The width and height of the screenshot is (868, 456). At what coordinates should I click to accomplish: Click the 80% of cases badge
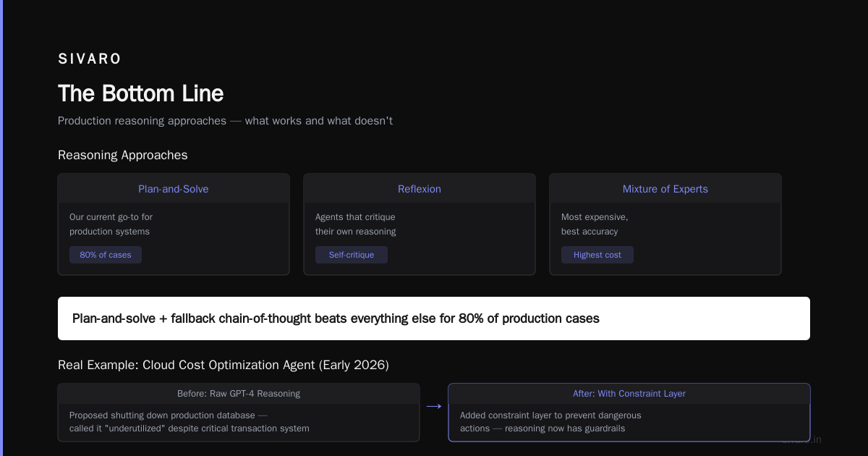coord(106,255)
